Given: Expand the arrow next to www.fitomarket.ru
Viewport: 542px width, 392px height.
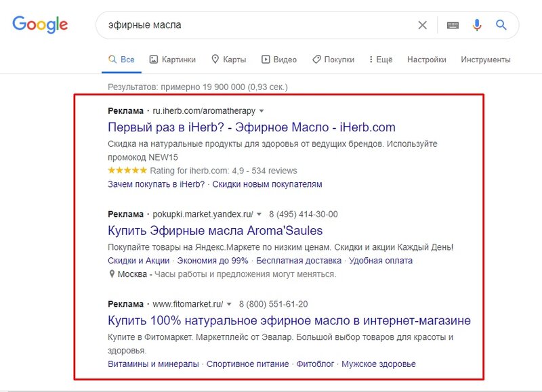Looking at the screenshot, I should [229, 304].
